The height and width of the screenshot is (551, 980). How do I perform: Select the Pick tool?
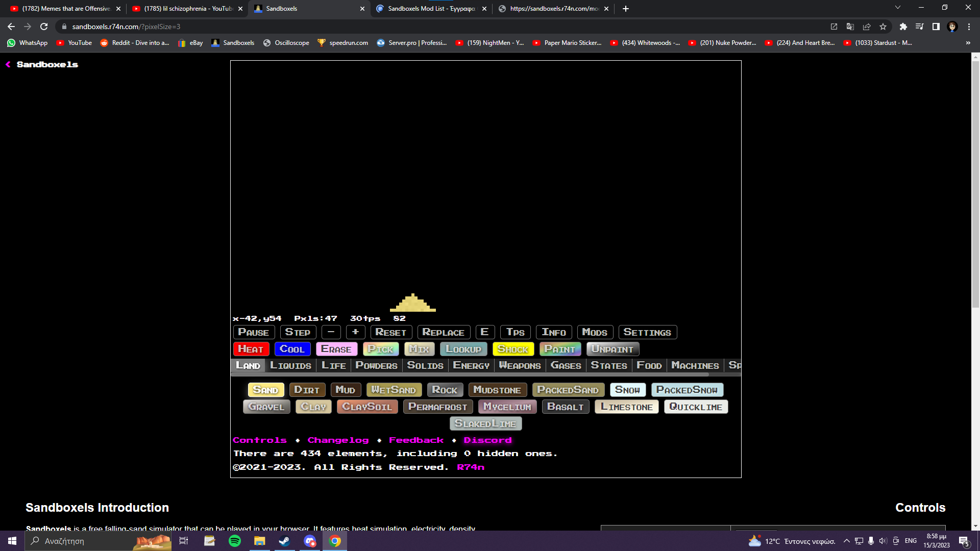pyautogui.click(x=381, y=349)
